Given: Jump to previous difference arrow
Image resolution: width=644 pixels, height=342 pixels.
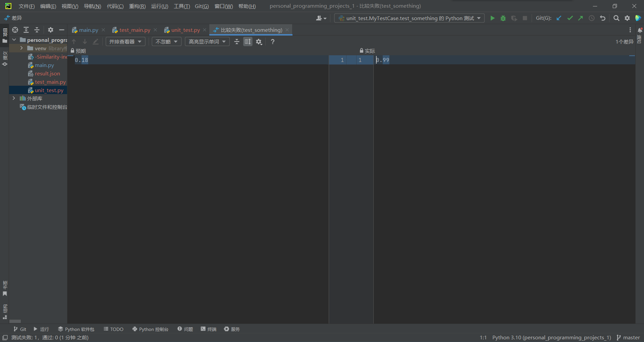Looking at the screenshot, I should tap(74, 42).
